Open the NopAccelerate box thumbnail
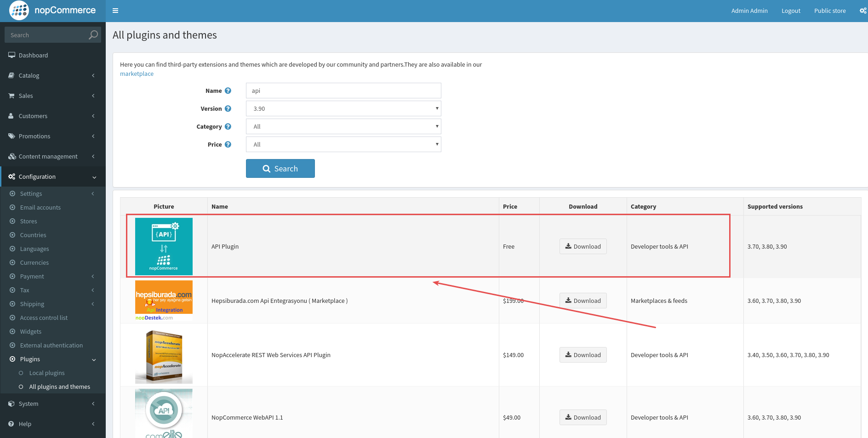The width and height of the screenshot is (868, 438). pyautogui.click(x=164, y=355)
